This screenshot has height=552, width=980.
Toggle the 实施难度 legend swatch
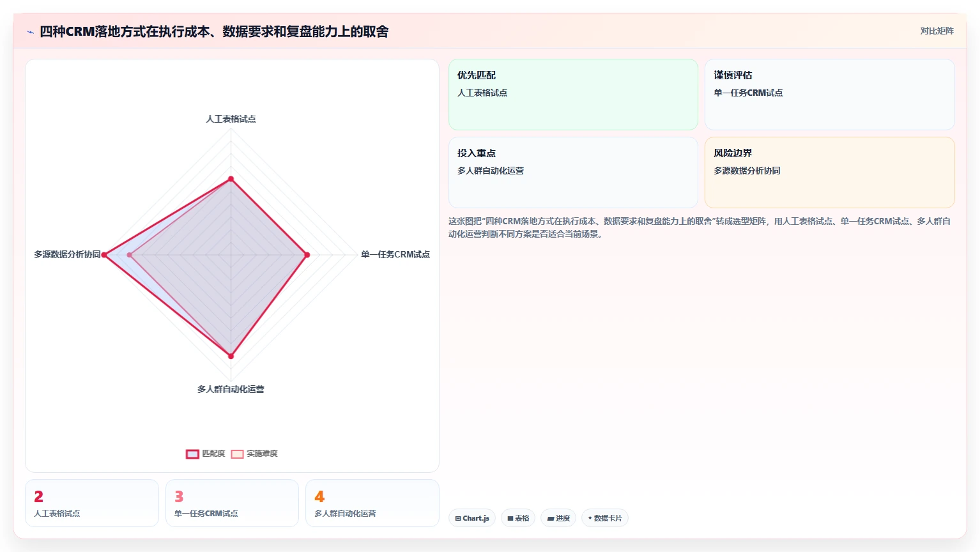237,454
